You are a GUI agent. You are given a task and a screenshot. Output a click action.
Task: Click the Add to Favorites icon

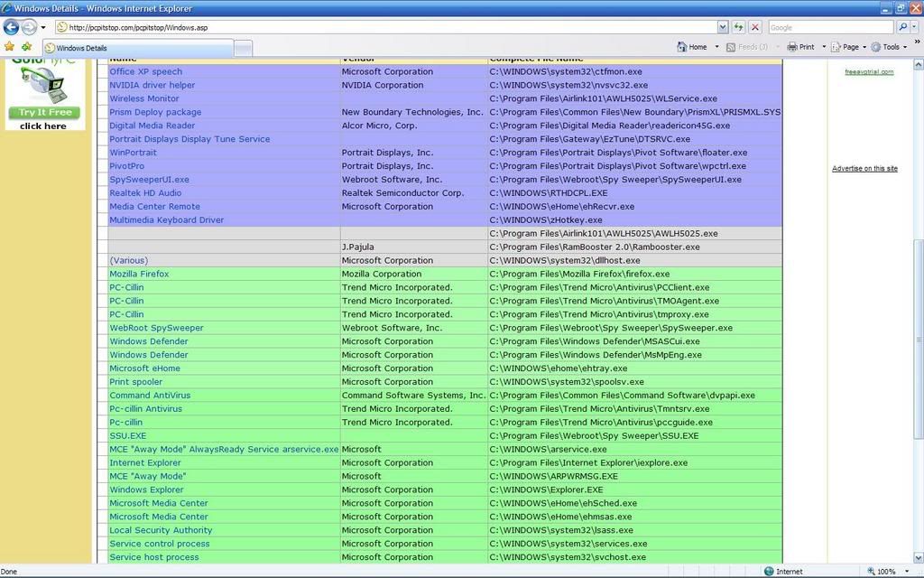tap(26, 47)
